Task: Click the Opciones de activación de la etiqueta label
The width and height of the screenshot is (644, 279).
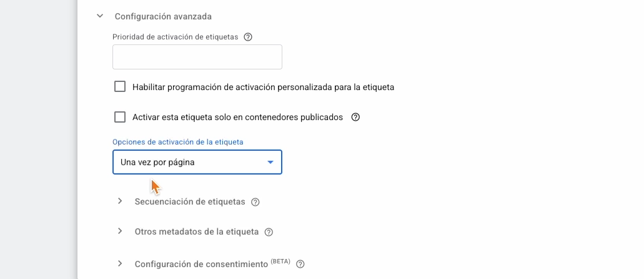Action: [177, 142]
